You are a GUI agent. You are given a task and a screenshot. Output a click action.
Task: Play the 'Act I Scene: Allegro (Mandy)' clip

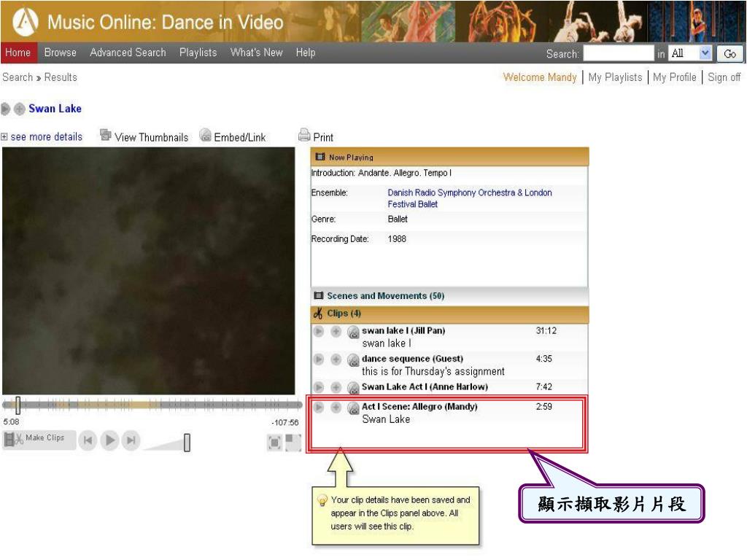click(x=319, y=407)
